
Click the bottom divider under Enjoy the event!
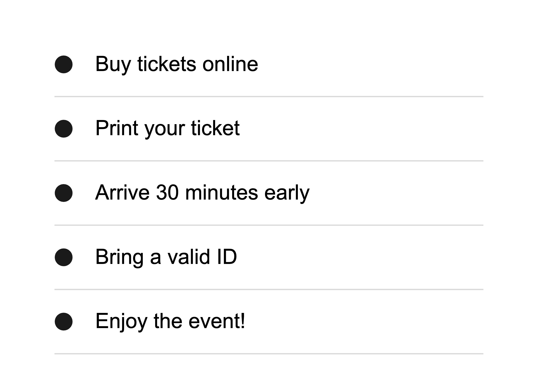pos(269,354)
